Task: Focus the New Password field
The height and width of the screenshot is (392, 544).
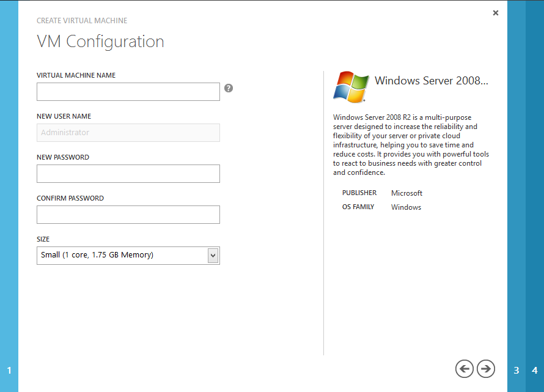Action: tap(128, 174)
